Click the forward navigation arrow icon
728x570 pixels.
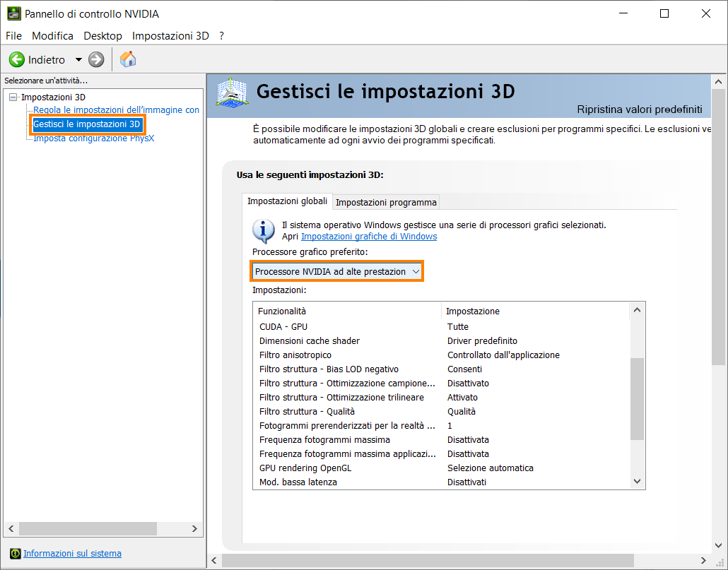[x=96, y=60]
